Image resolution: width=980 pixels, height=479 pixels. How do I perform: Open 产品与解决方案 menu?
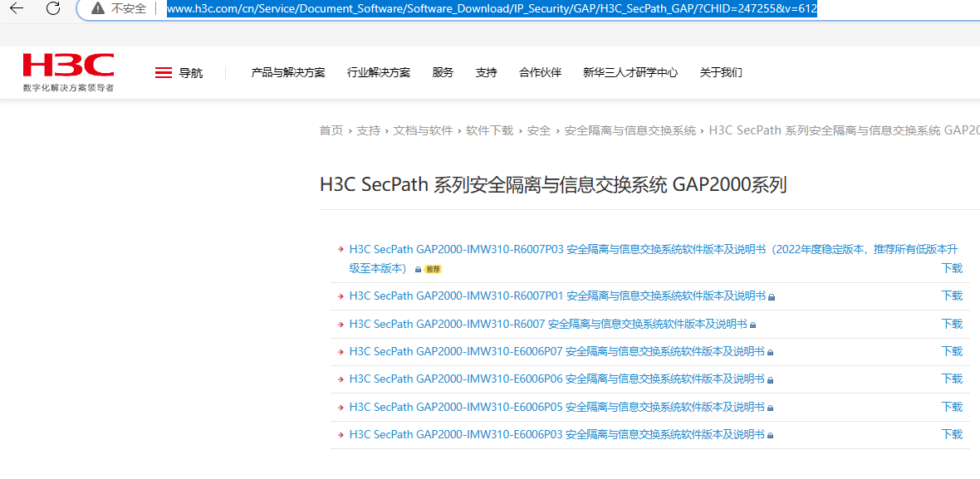(x=288, y=72)
